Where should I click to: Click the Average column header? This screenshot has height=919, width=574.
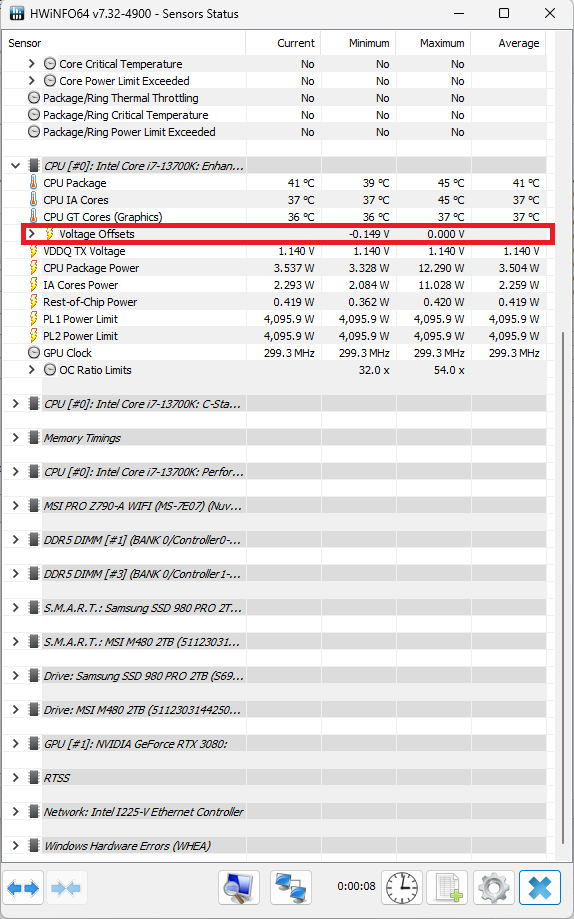coord(508,43)
